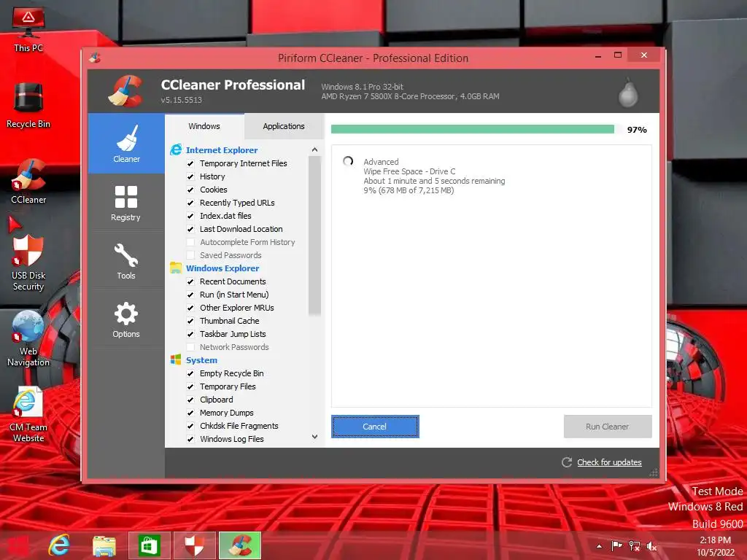The height and width of the screenshot is (560, 747).
Task: Toggle Windows Log Files checkbox
Action: [x=190, y=439]
